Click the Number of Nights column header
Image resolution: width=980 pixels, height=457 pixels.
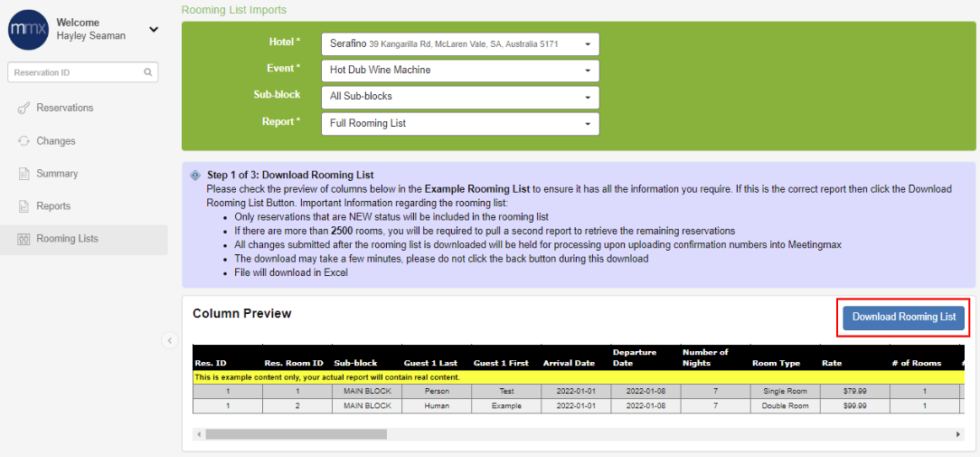tap(715, 357)
